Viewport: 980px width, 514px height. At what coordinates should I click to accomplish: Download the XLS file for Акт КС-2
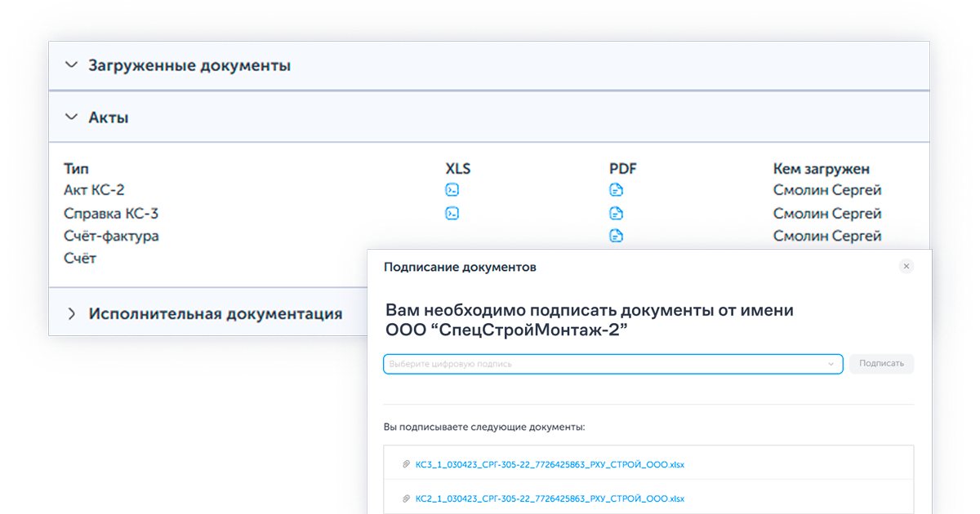coord(452,189)
